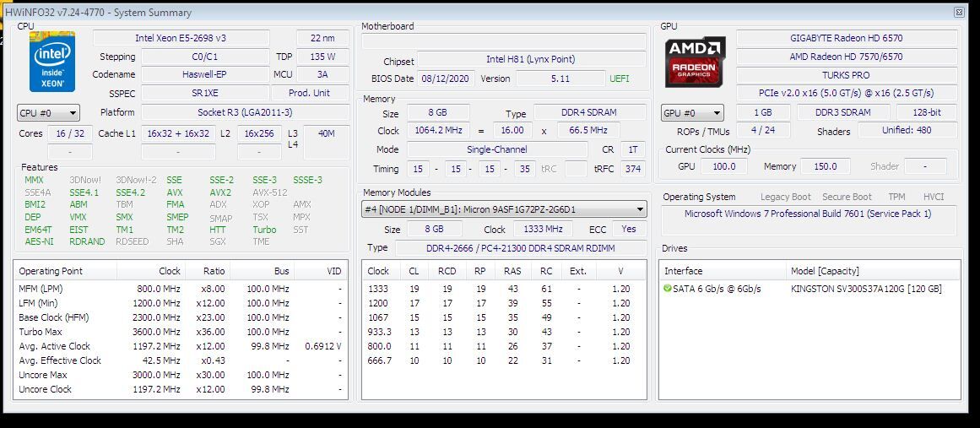
Task: Click the Interface column header in Drives
Action: tap(723, 271)
